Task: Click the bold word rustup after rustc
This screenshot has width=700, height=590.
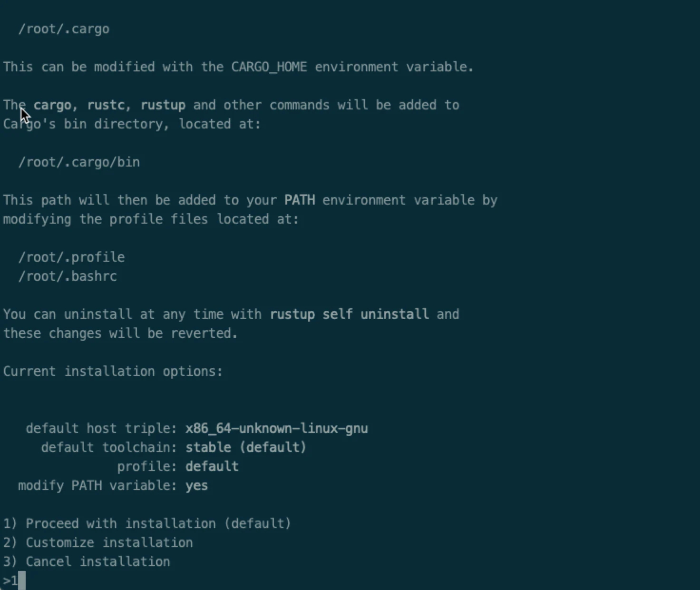Action: pyautogui.click(x=163, y=105)
